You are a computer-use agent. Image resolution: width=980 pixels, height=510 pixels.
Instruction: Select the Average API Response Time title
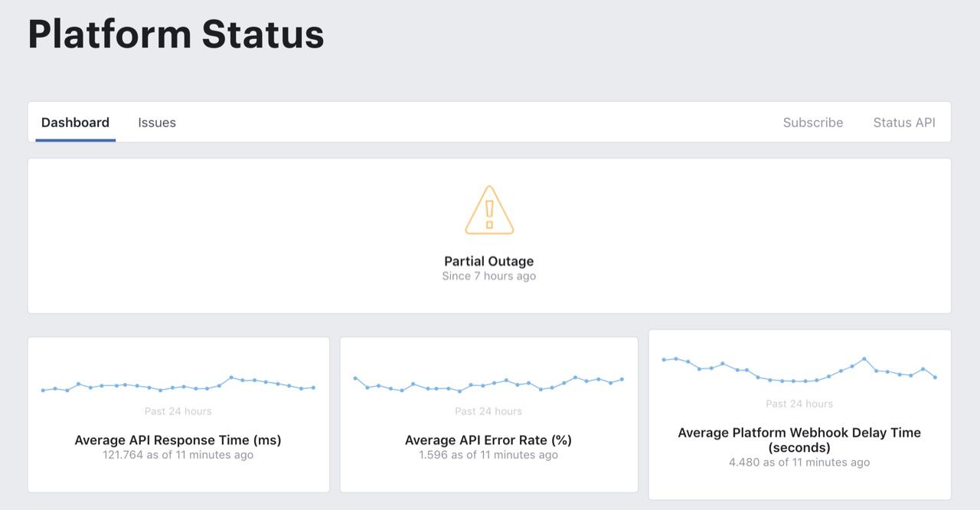pos(178,440)
